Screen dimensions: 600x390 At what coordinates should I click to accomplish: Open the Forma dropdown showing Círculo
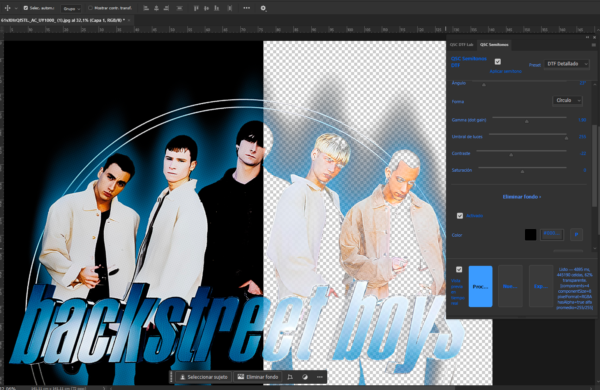pos(567,100)
